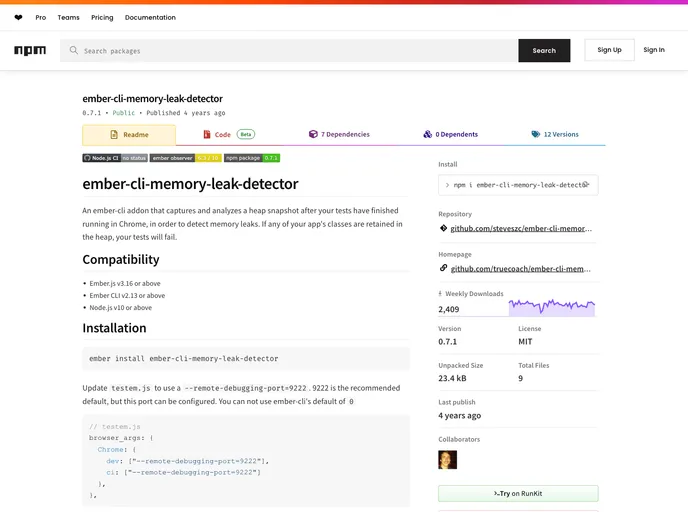
Task: Click the Beta pill on the Code tab
Action: 246,134
